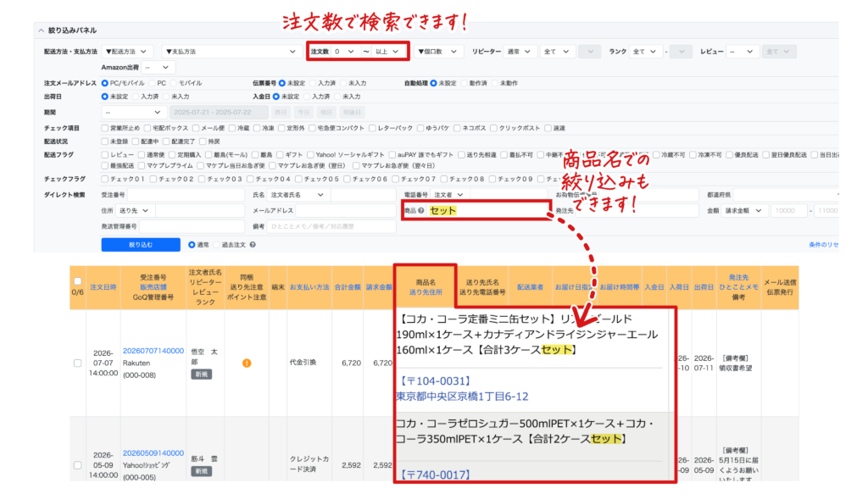Select 動作済 radio for 自動処理
This screenshot has height=494, width=868.
(x=464, y=84)
